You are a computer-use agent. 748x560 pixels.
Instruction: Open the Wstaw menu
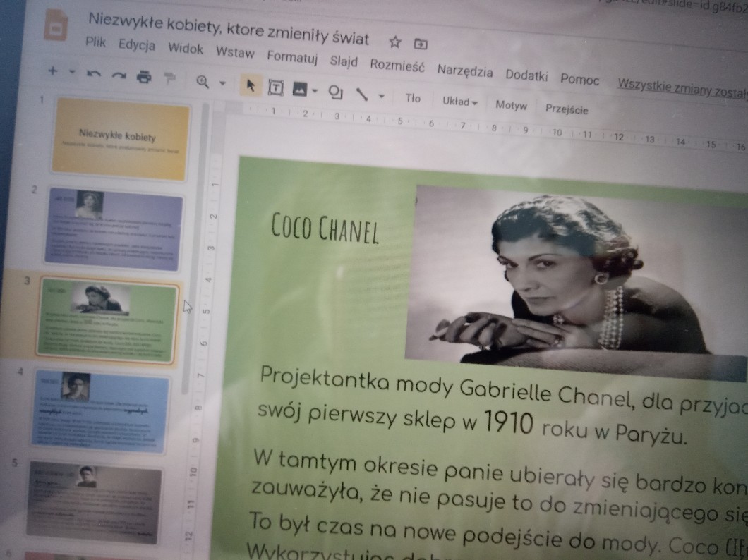(x=235, y=52)
